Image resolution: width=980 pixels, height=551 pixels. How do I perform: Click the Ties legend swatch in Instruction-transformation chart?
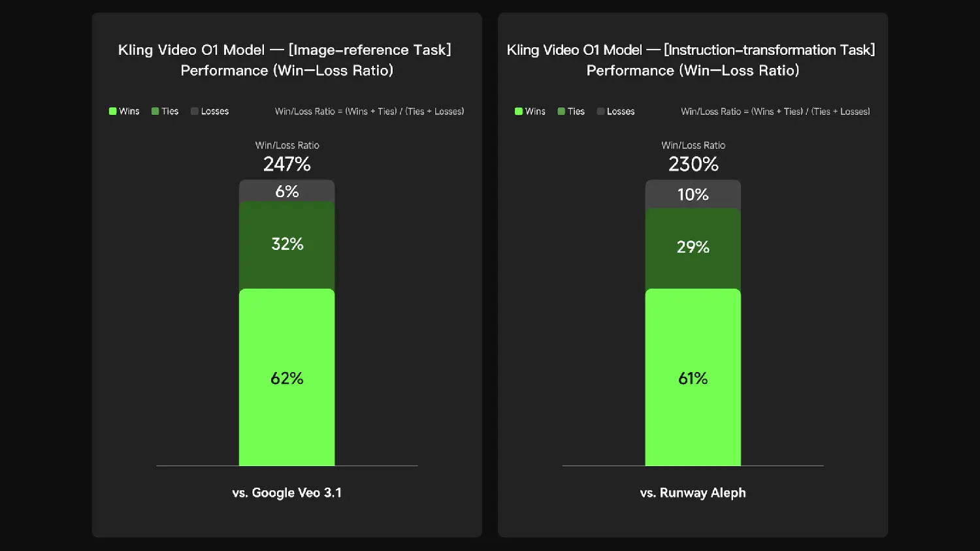[561, 112]
